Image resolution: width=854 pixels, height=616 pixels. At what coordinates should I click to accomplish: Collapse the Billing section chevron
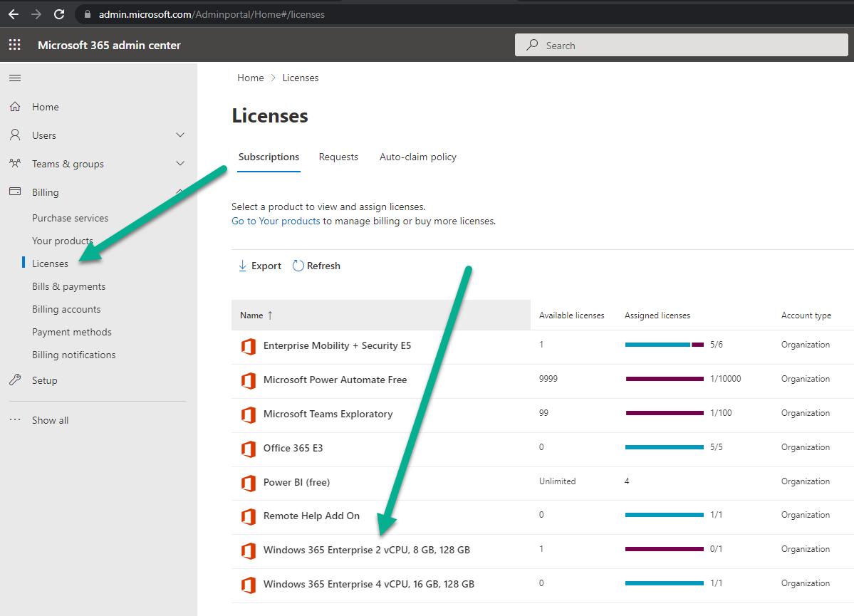point(180,192)
